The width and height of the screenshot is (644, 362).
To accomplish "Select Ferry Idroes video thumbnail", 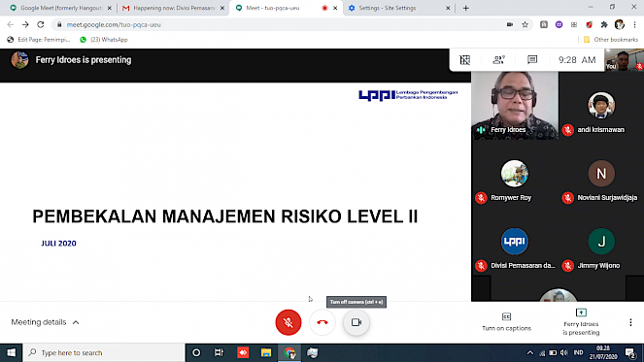I will pos(515,106).
